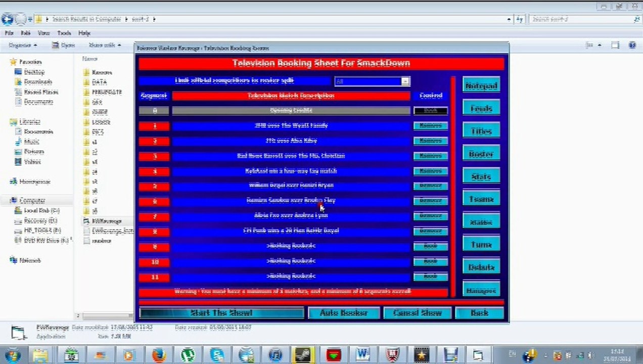The image size is (643, 364).
Task: Open the Turns side button
Action: pyautogui.click(x=481, y=244)
